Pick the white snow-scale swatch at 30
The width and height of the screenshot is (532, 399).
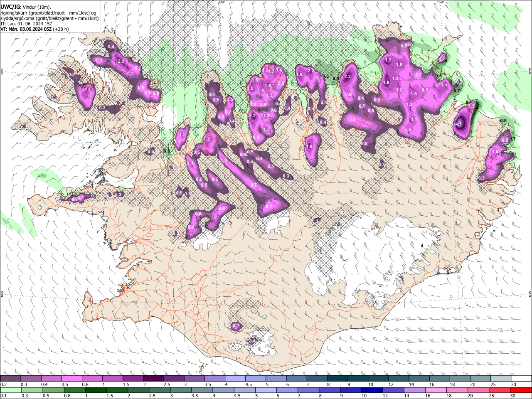pos(522,378)
